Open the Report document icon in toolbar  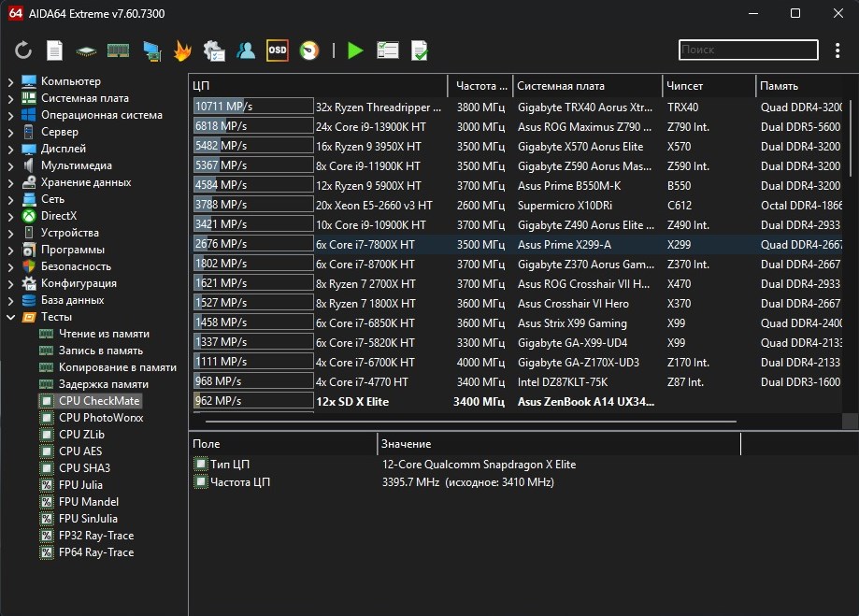pyautogui.click(x=55, y=50)
